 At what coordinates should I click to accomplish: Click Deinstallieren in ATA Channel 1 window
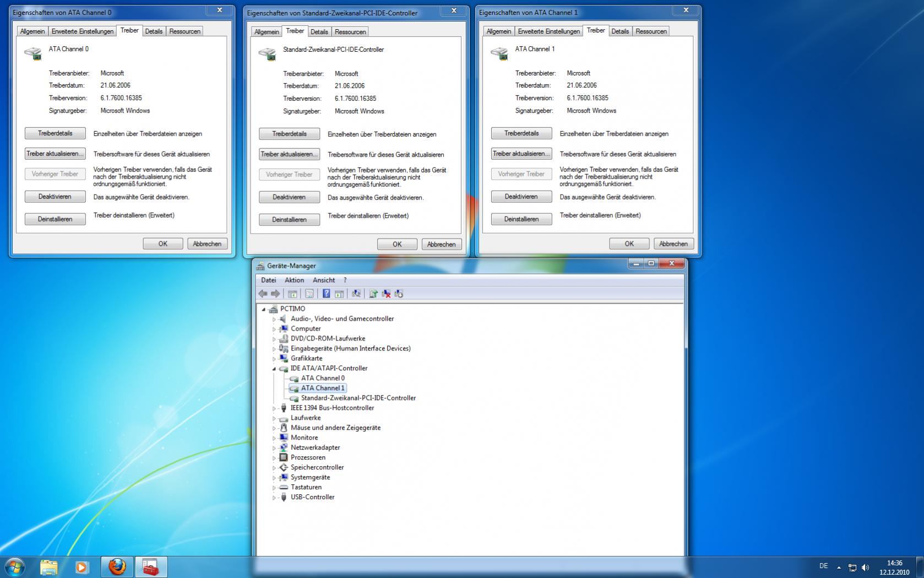[521, 219]
